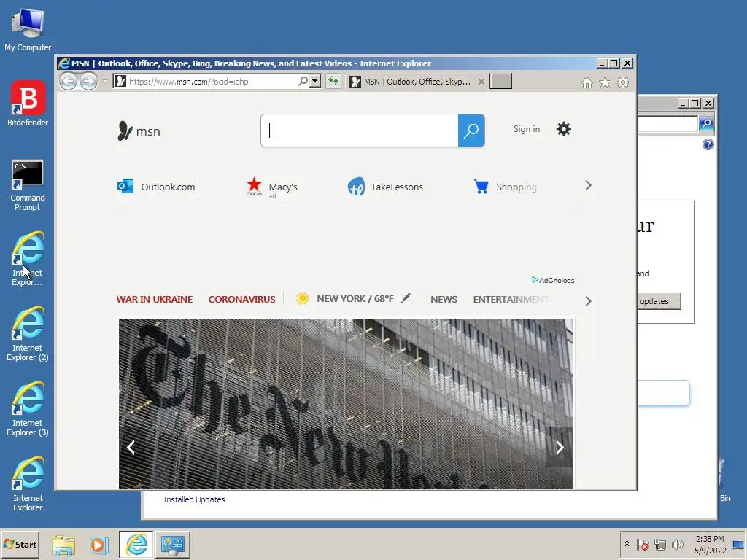Screen dimensions: 747x560
Task: Open the Command Prompt desktop shortcut
Action: [28, 186]
